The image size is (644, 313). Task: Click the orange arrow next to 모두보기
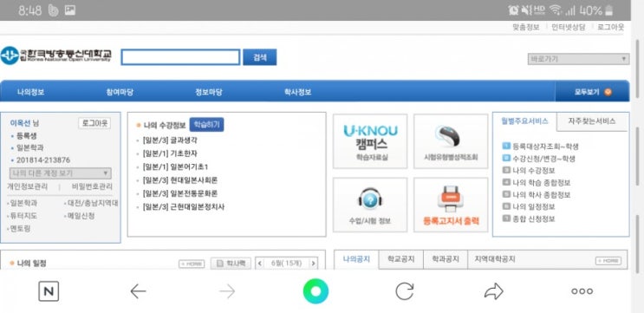(x=608, y=92)
